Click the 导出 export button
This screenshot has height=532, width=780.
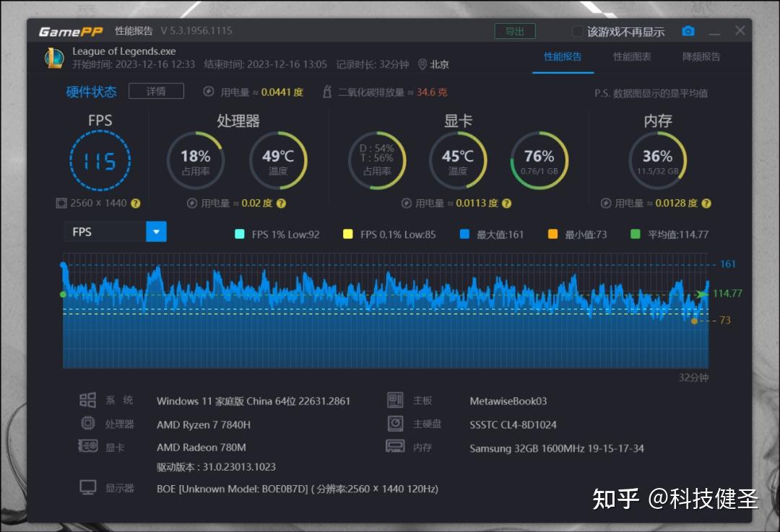515,31
